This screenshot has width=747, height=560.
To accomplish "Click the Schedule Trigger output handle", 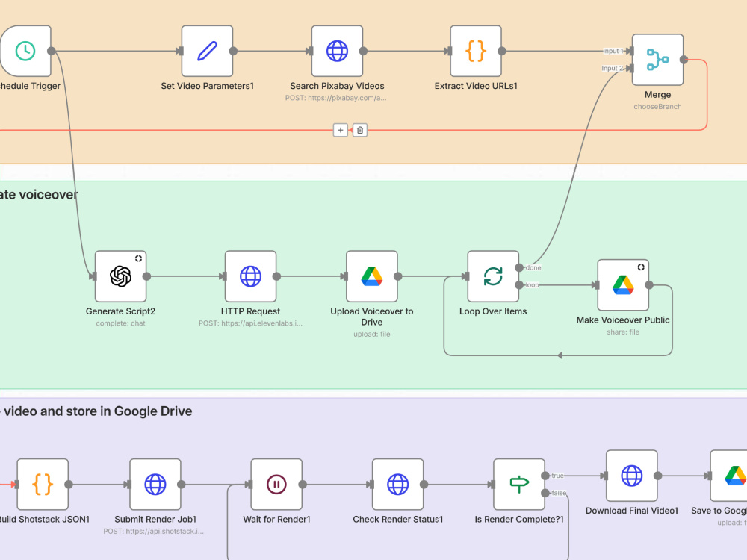I will coord(52,51).
